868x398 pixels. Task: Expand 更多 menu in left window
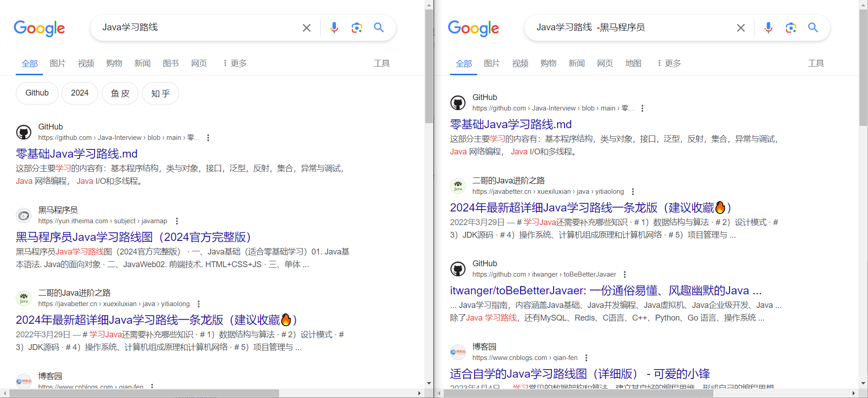pyautogui.click(x=235, y=63)
